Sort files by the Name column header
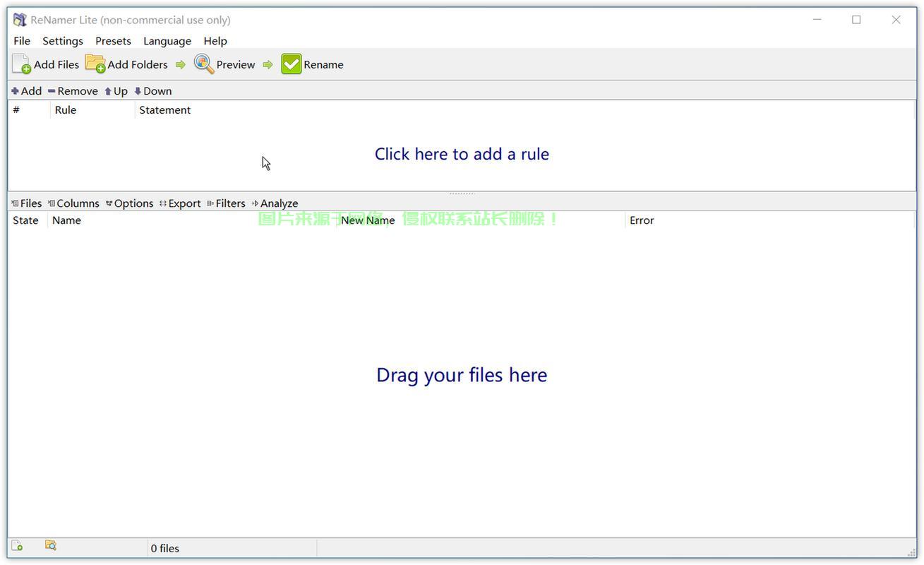Screen dimensions: 924x565 point(192,220)
